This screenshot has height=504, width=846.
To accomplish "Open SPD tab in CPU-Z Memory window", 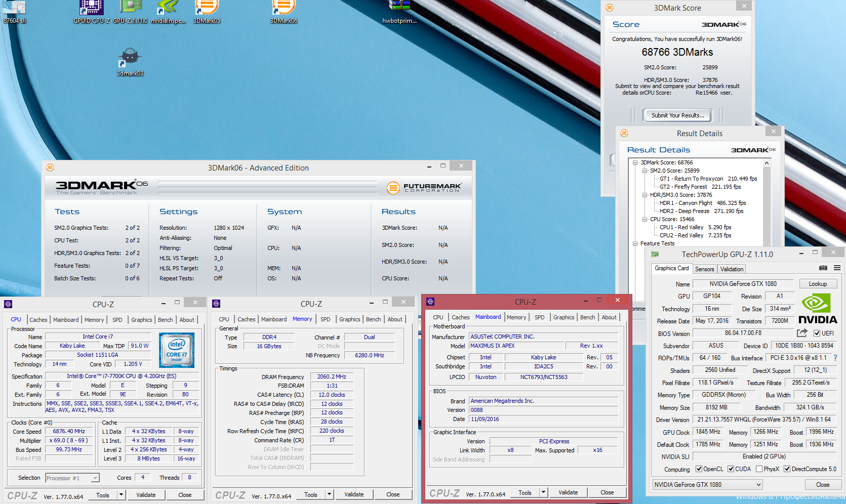I will click(x=325, y=319).
